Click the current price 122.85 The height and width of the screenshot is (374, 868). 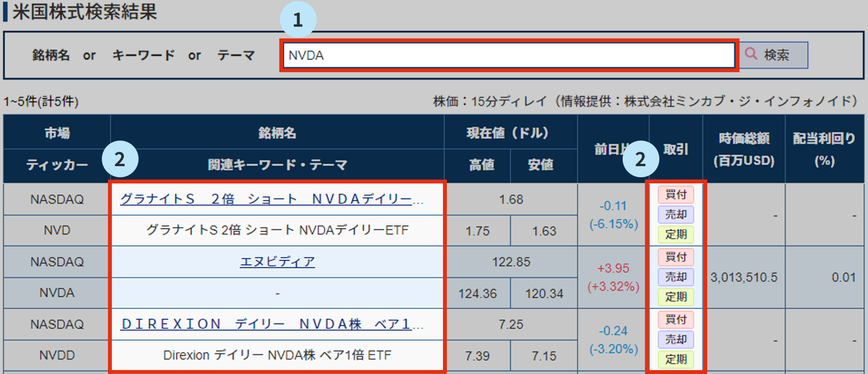pos(511,262)
